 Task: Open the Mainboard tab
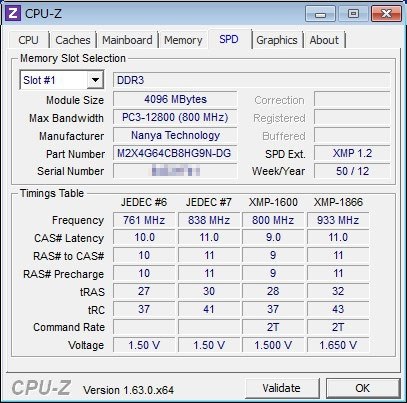click(x=127, y=40)
